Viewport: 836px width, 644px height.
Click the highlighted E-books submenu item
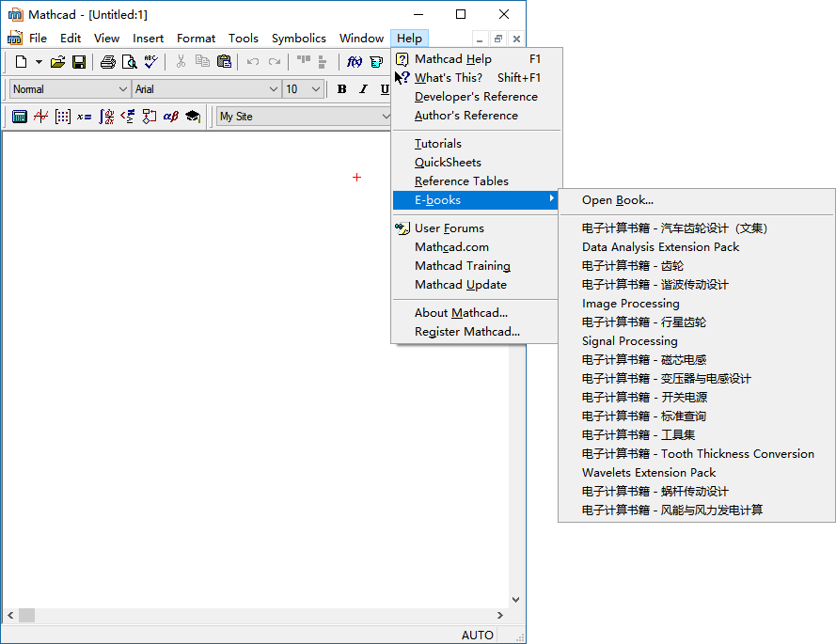tap(476, 200)
